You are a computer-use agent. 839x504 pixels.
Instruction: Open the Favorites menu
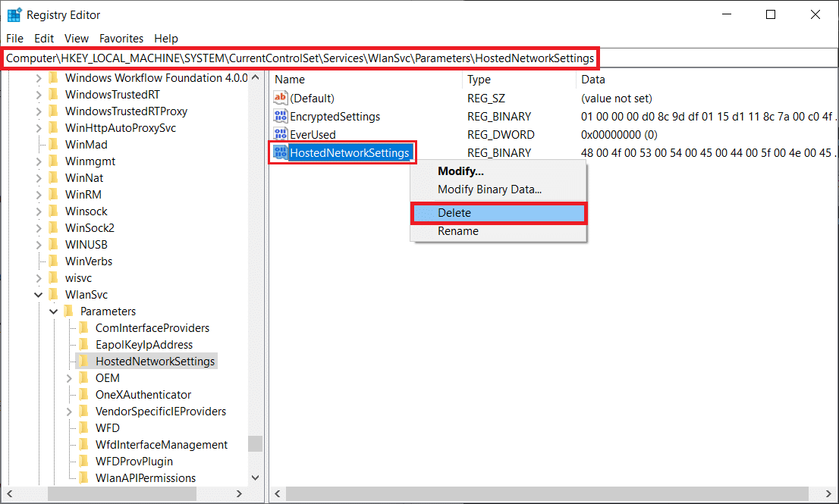point(121,38)
